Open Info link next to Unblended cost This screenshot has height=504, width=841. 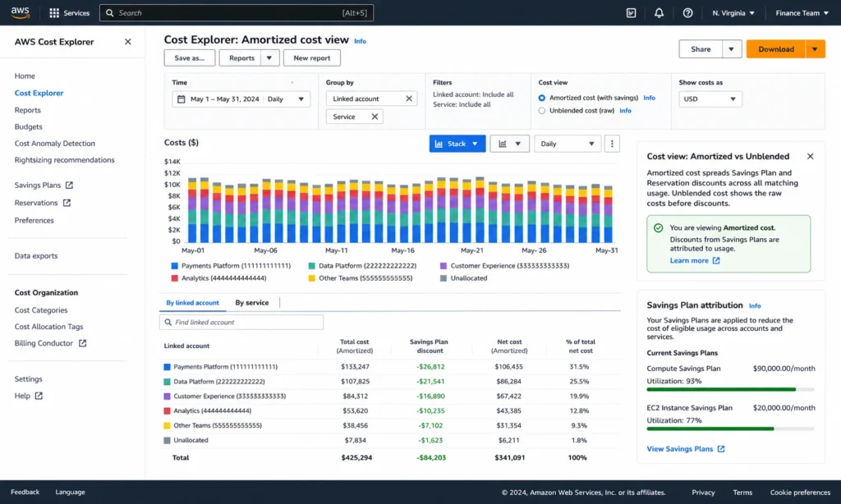click(x=625, y=111)
